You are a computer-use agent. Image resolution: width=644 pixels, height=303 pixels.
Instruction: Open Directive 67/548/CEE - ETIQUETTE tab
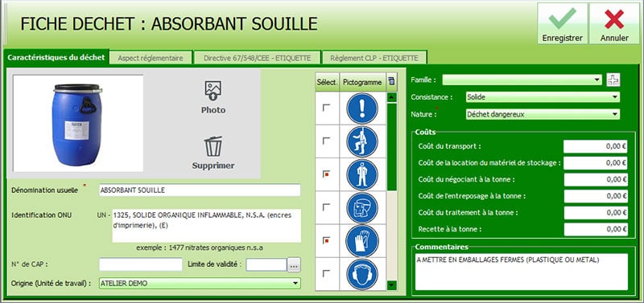click(257, 58)
